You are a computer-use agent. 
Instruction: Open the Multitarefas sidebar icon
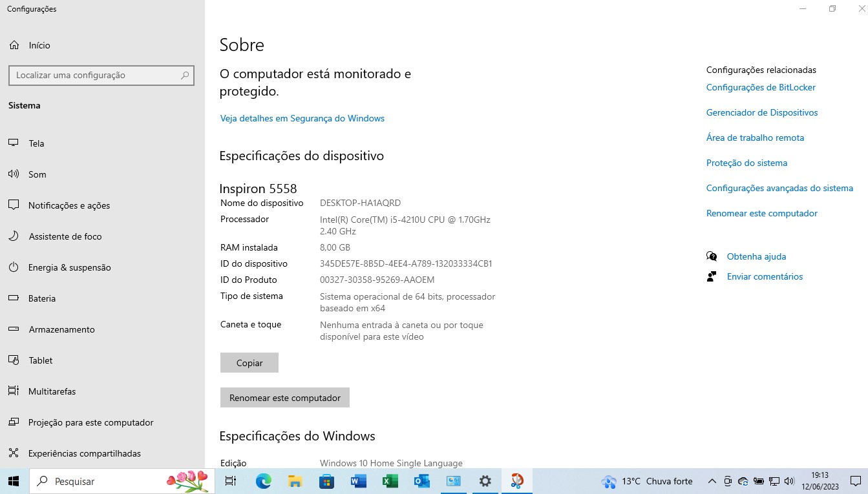[14, 391]
